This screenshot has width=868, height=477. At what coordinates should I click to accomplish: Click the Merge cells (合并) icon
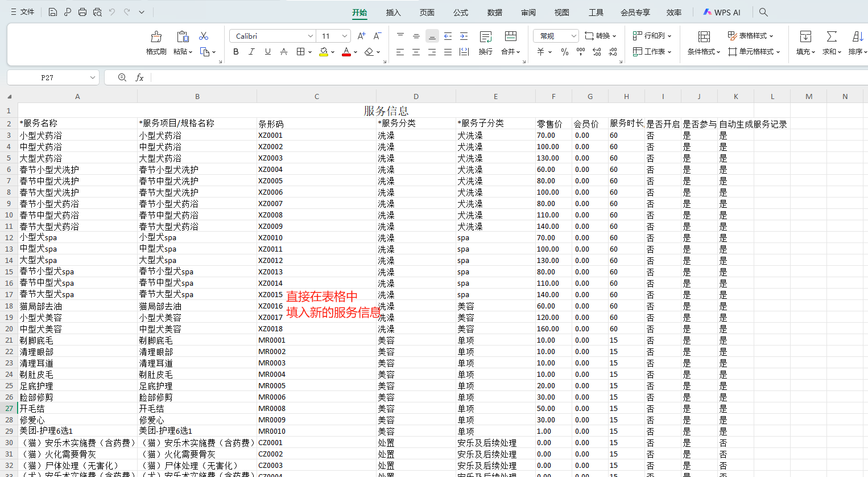pyautogui.click(x=511, y=36)
